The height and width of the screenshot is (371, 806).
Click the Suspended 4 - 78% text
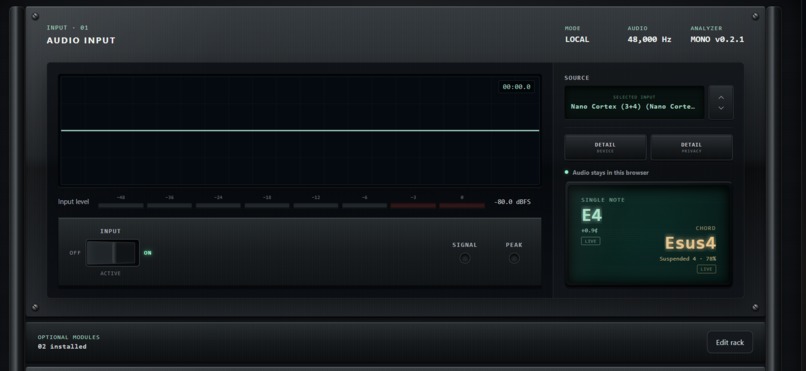[x=688, y=259]
